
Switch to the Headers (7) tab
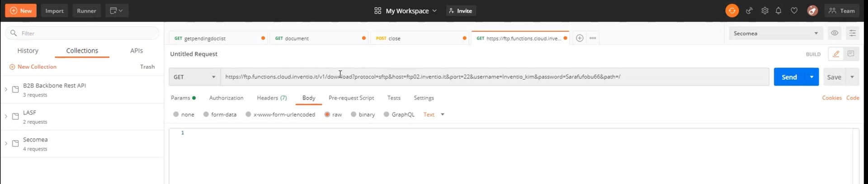[x=272, y=98]
